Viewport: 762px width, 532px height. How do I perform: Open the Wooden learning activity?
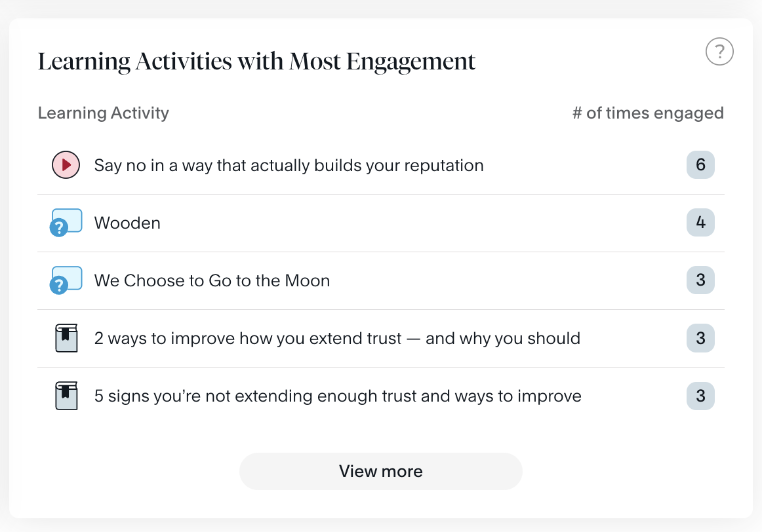[x=127, y=223]
